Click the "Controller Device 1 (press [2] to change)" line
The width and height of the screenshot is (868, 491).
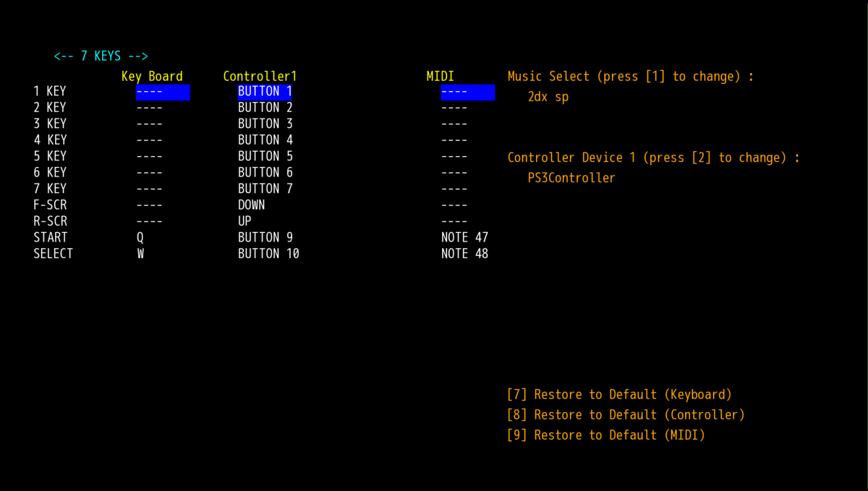tap(654, 158)
